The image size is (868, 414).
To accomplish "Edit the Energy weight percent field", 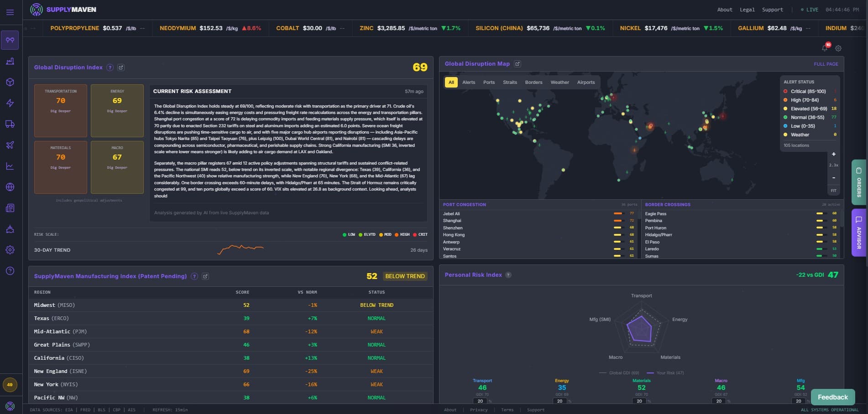I will click(x=560, y=401).
